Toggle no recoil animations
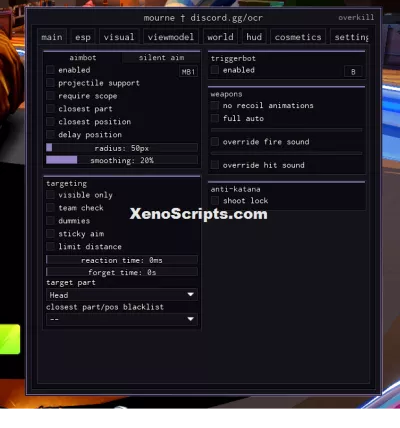This screenshot has height=428, width=400. click(x=215, y=106)
